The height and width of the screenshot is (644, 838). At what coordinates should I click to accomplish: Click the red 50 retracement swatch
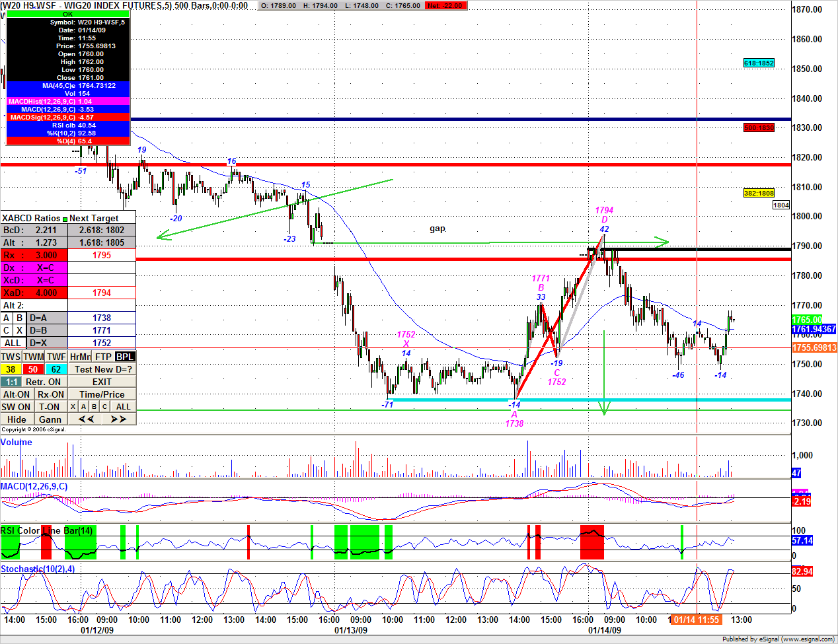click(33, 369)
